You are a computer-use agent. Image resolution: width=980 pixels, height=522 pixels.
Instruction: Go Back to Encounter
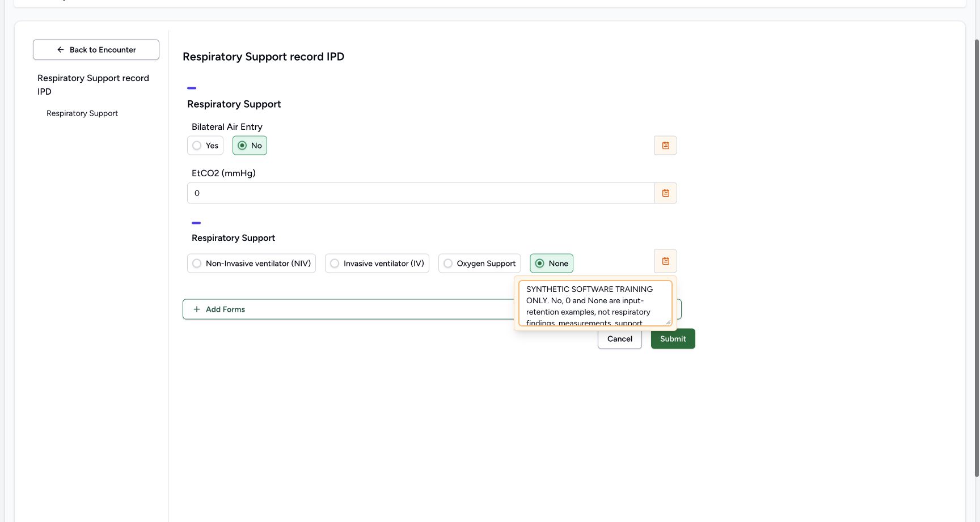(96, 50)
